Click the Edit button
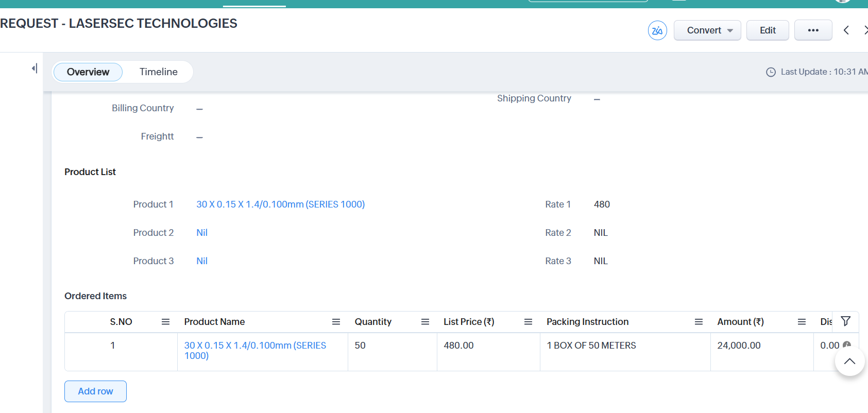This screenshot has height=413, width=868. pos(767,30)
